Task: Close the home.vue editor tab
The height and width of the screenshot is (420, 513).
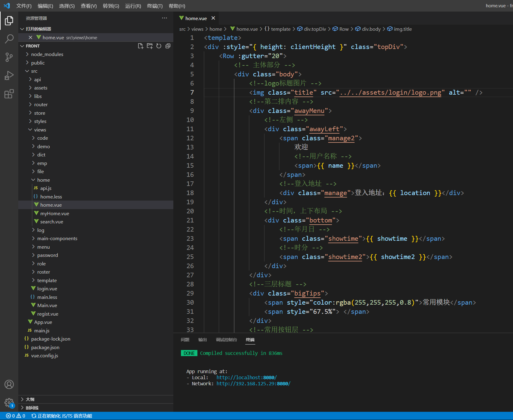Action: tap(213, 18)
